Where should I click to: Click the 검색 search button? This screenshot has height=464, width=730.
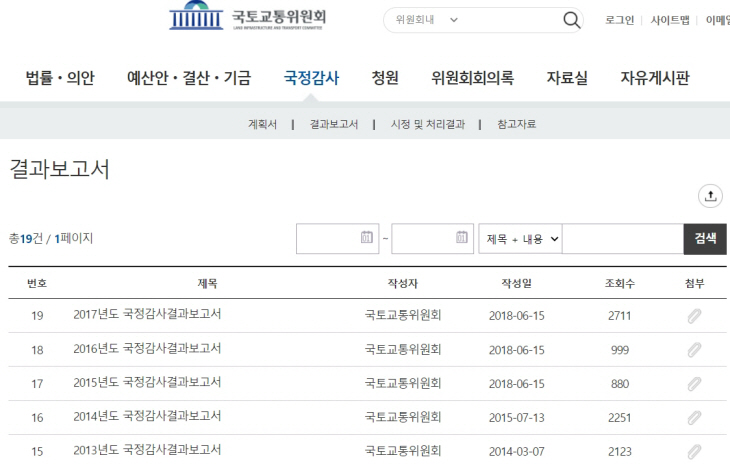click(x=705, y=239)
